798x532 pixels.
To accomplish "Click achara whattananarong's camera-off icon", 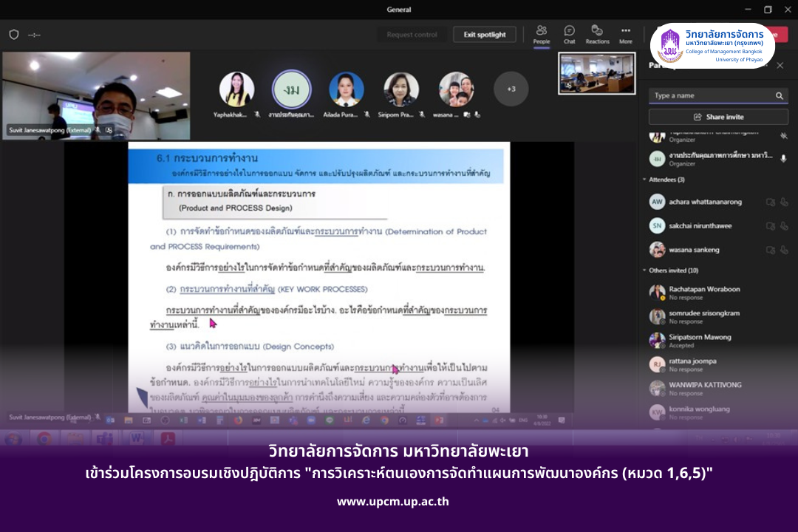I will click(771, 202).
